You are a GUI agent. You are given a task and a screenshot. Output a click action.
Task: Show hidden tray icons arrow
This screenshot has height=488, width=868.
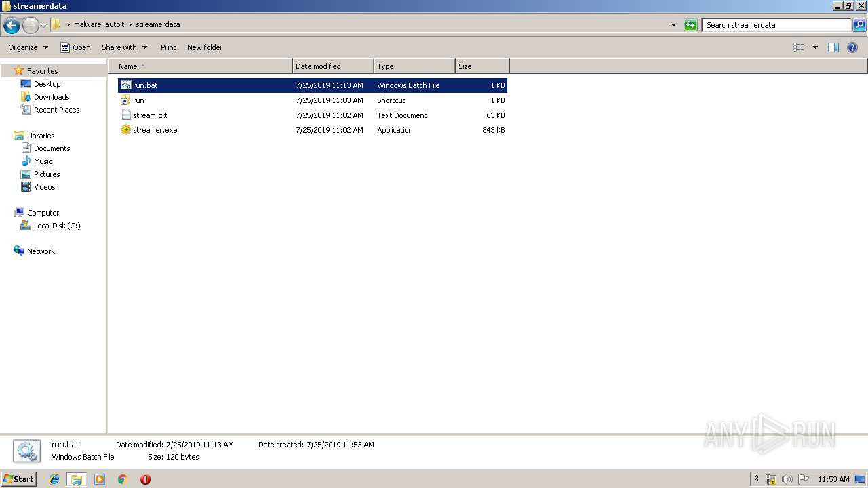click(x=756, y=479)
